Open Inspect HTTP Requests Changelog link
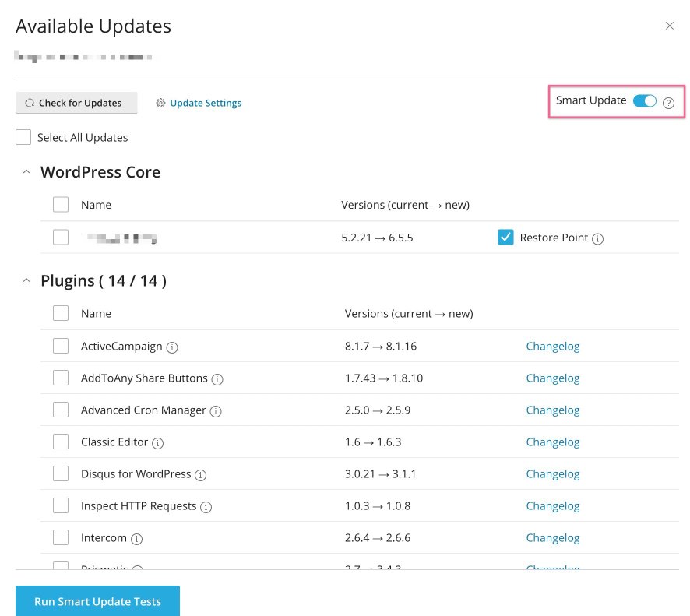 point(553,506)
